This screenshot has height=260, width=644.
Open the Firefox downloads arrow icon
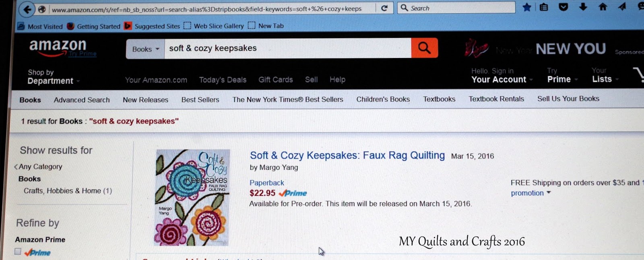[583, 7]
